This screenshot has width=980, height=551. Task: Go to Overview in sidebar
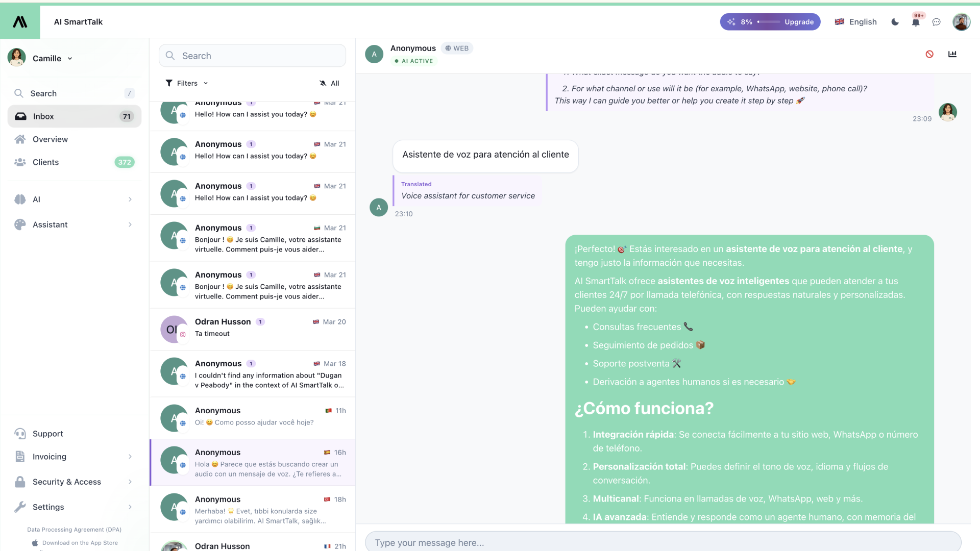[75, 139]
